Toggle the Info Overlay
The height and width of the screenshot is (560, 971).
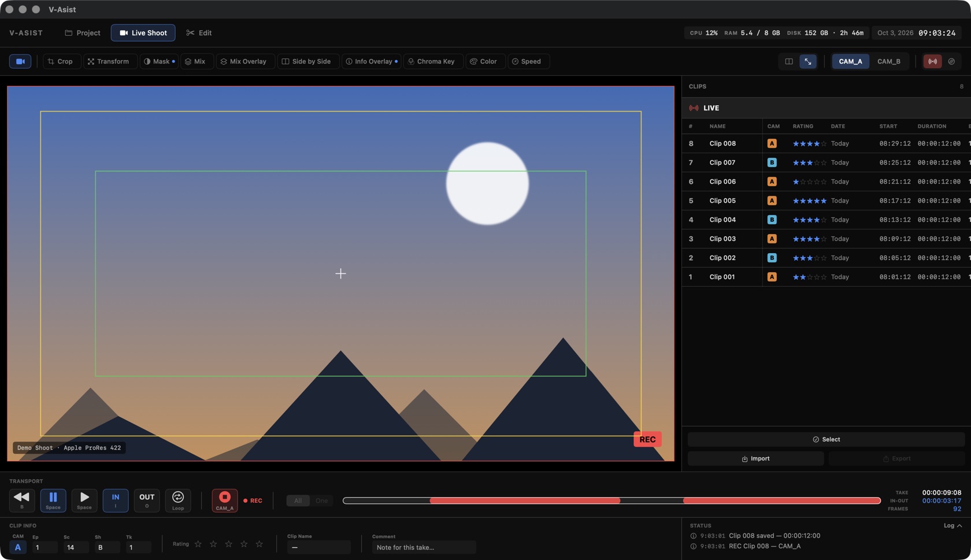pyautogui.click(x=371, y=61)
